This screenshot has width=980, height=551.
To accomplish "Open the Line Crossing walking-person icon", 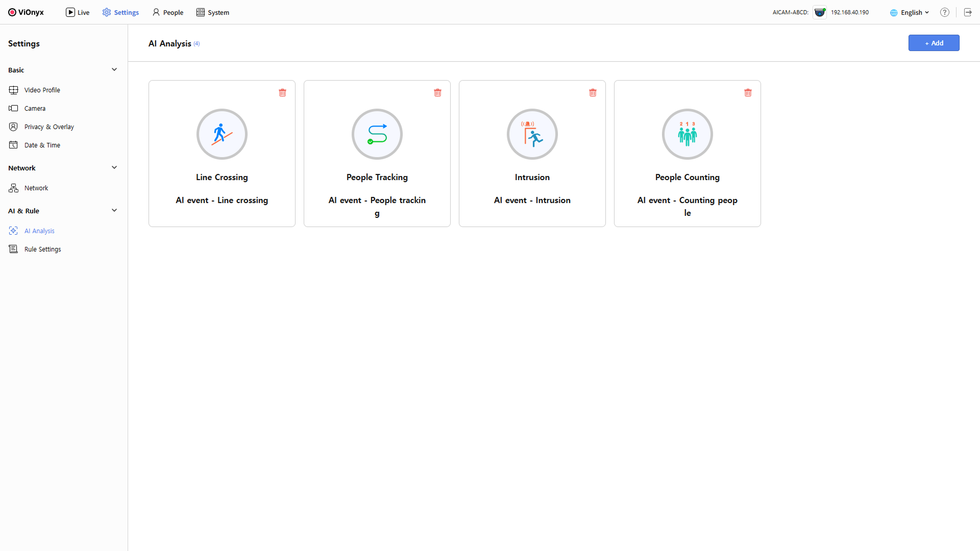I will [x=222, y=134].
